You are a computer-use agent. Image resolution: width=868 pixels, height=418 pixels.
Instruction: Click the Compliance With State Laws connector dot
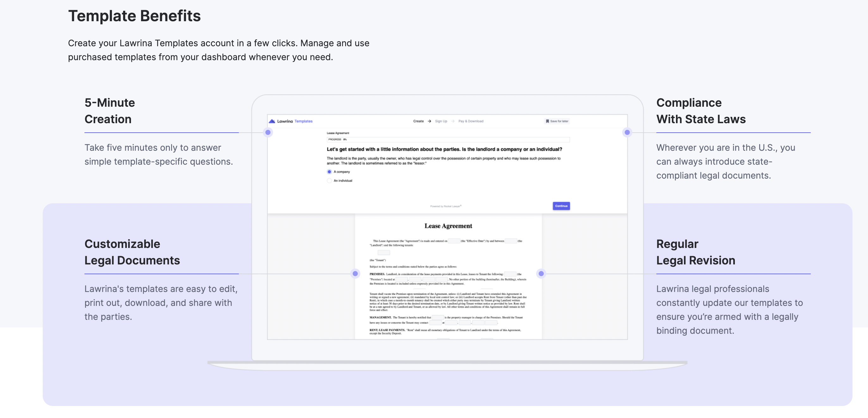[x=627, y=132]
